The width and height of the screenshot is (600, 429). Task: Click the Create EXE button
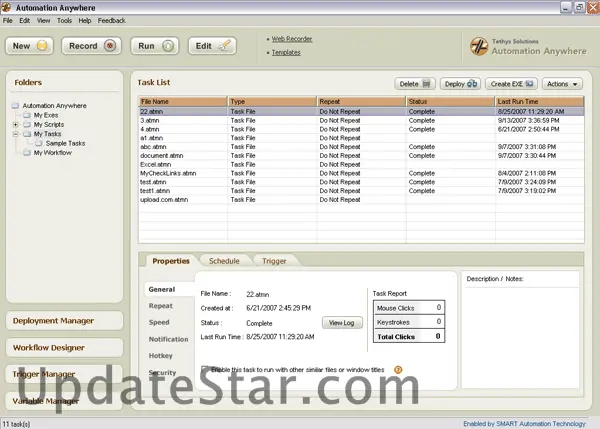click(x=512, y=84)
